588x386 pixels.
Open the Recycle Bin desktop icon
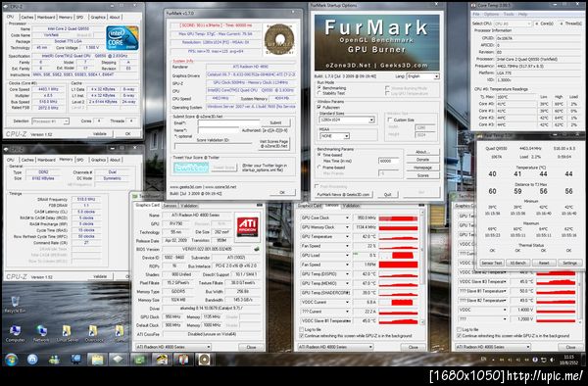[15, 304]
